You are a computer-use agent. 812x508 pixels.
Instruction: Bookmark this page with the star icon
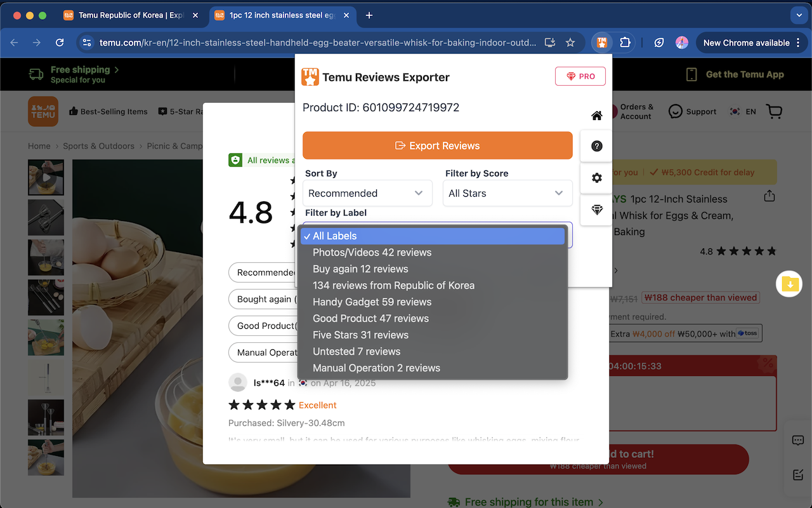tap(570, 43)
